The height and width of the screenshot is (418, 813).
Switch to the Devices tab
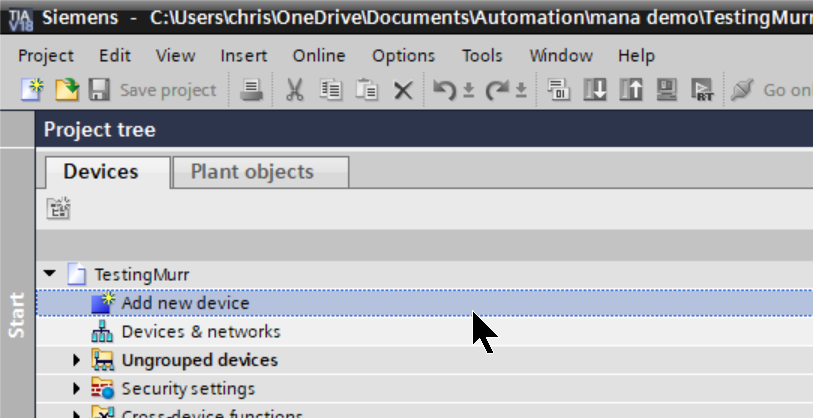tap(108, 172)
